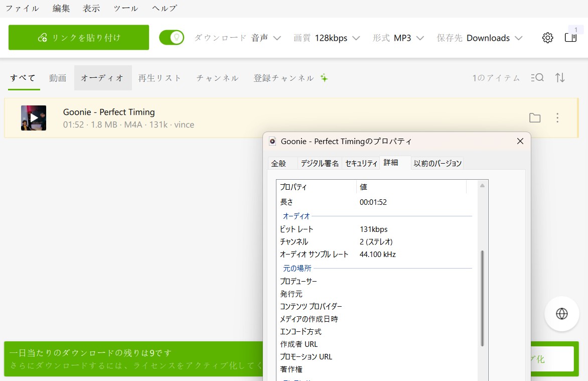This screenshot has height=381, width=588.
Task: Open the 保存先 Downloads dropdown
Action: [x=480, y=38]
